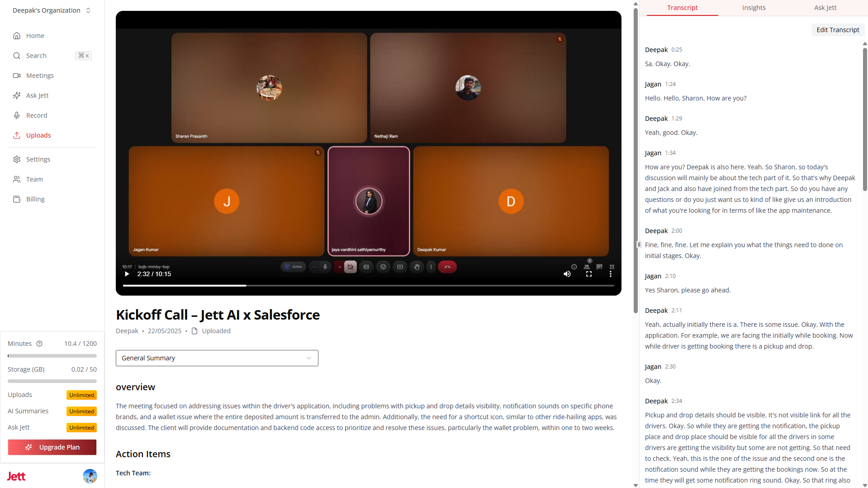Expand the Deepak's Organization switcher

[x=52, y=10]
